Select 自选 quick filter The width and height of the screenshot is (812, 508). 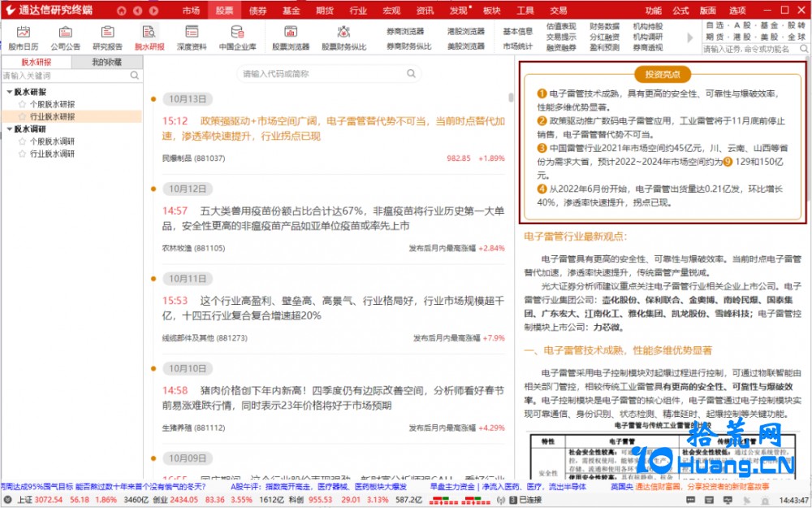tap(715, 25)
